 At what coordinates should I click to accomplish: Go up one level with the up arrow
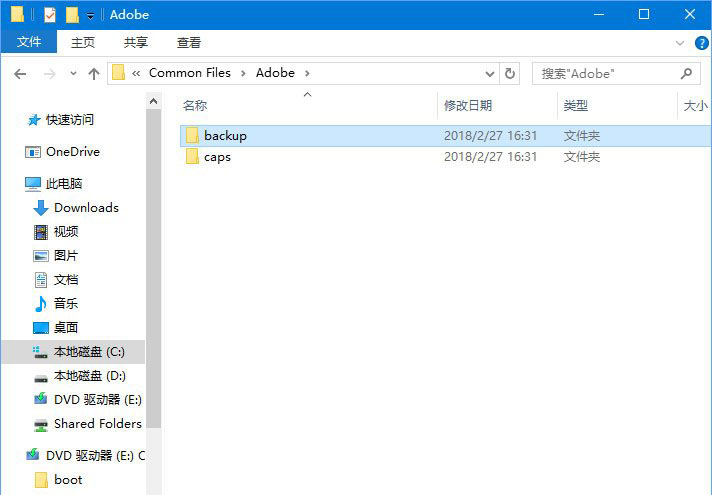pyautogui.click(x=94, y=74)
